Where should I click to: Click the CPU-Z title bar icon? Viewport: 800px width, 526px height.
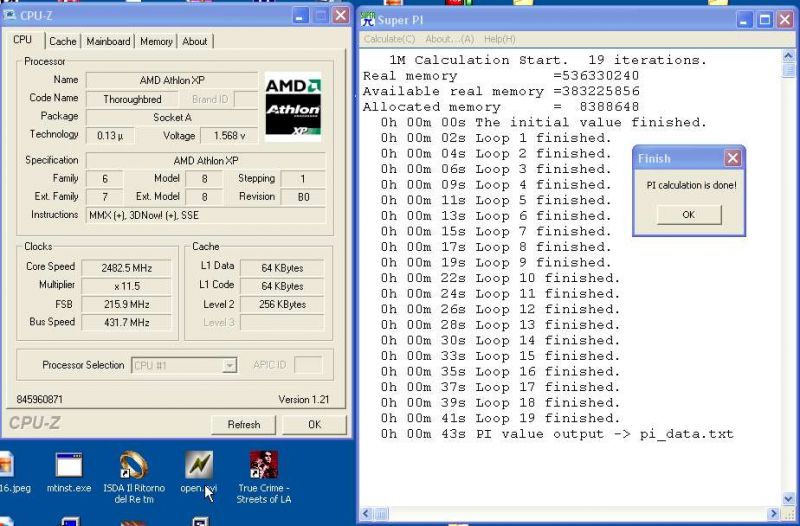tap(10, 15)
